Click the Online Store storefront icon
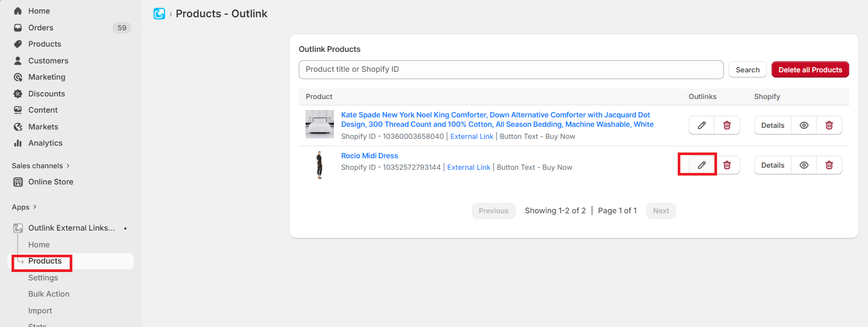Viewport: 868px width, 327px height. (18, 182)
